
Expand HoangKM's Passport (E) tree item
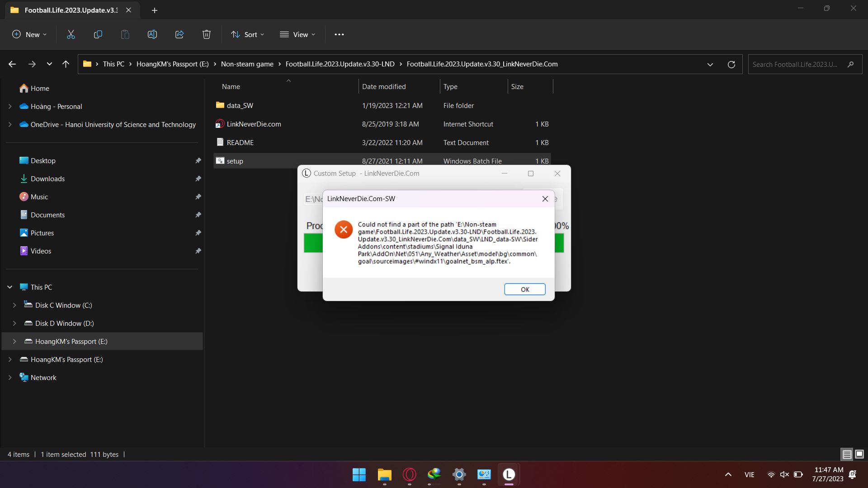13,341
